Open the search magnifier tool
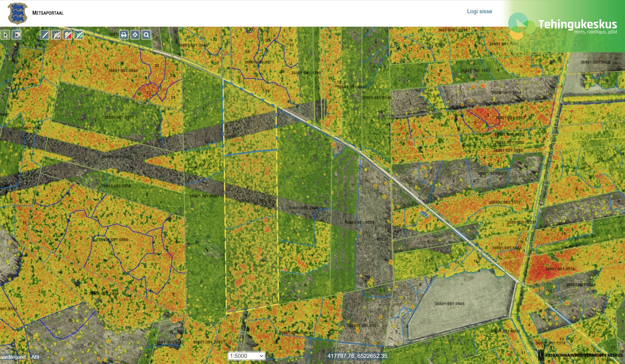Image resolution: width=625 pixels, height=364 pixels. [x=146, y=35]
